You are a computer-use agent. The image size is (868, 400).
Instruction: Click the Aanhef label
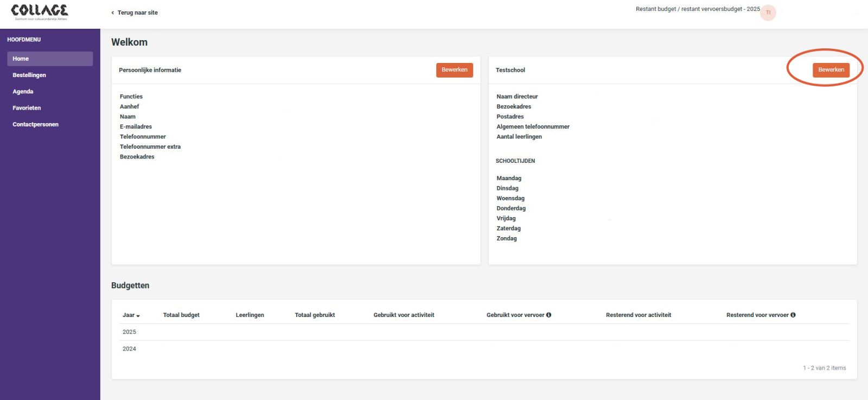(x=129, y=106)
